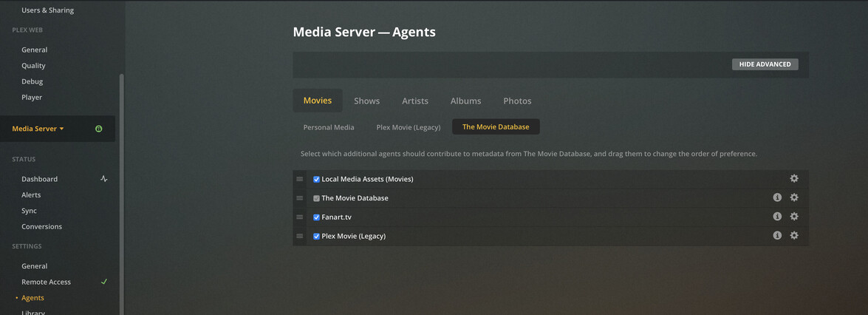The image size is (868, 315).
Task: Show info for Plex Movie (Legacy) agent
Action: point(777,235)
